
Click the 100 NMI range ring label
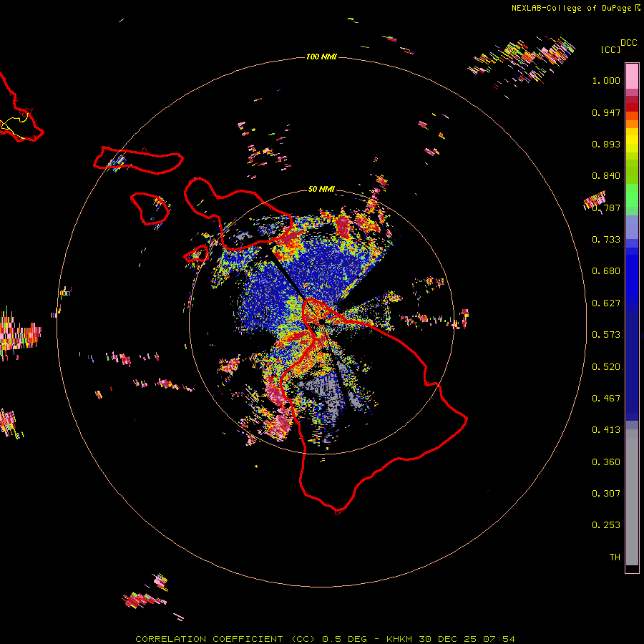[x=321, y=57]
